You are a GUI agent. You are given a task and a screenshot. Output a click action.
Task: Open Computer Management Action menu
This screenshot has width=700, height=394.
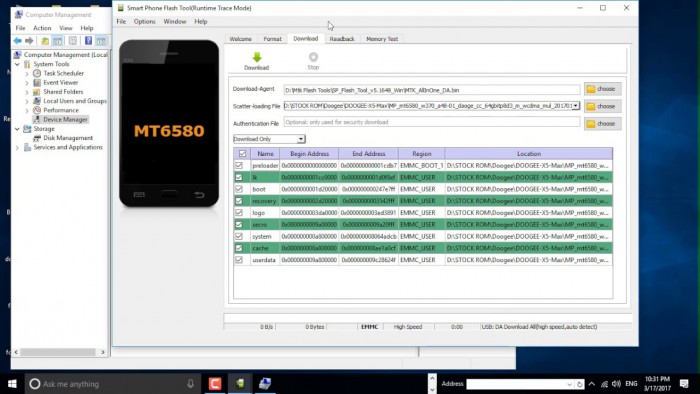tap(42, 28)
